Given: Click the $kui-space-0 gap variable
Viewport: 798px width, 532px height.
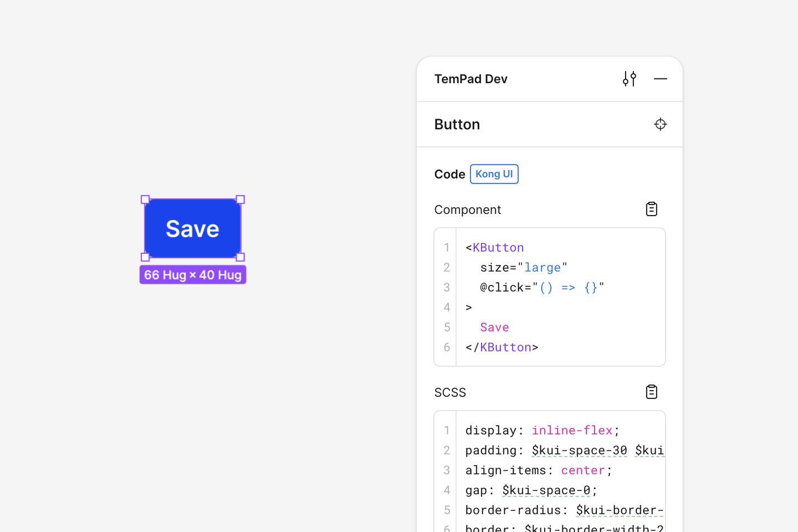Looking at the screenshot, I should 546,490.
